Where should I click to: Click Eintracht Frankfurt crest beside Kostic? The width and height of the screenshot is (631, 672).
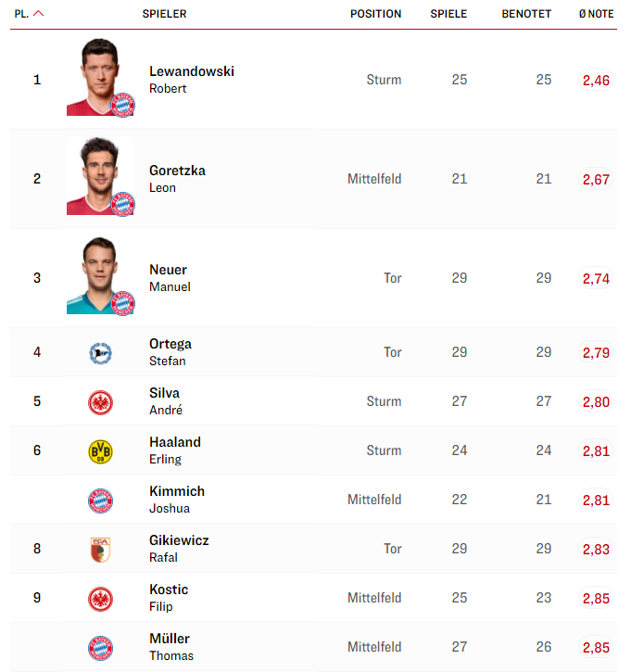tap(100, 599)
